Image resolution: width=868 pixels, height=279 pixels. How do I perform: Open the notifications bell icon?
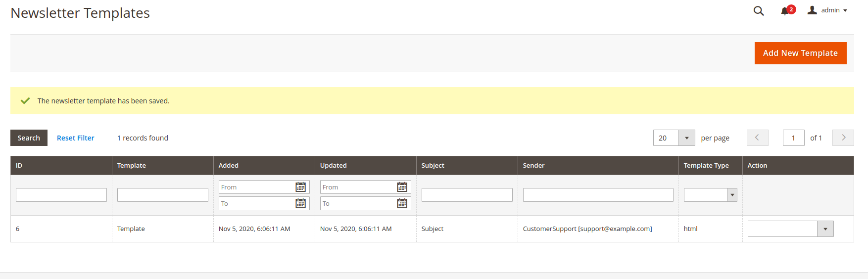point(784,11)
